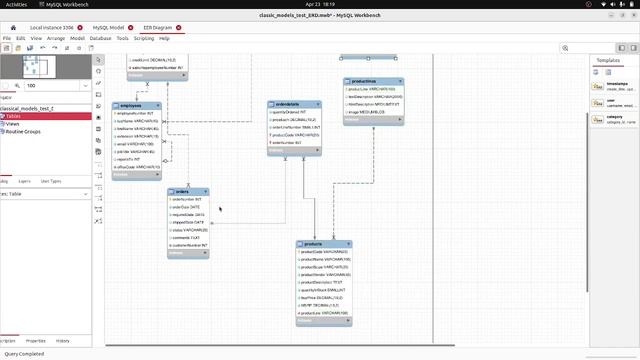Screen dimensions: 640x360
Task: Toggle the right sidebar panel visibility
Action: pyautogui.click(x=633, y=48)
